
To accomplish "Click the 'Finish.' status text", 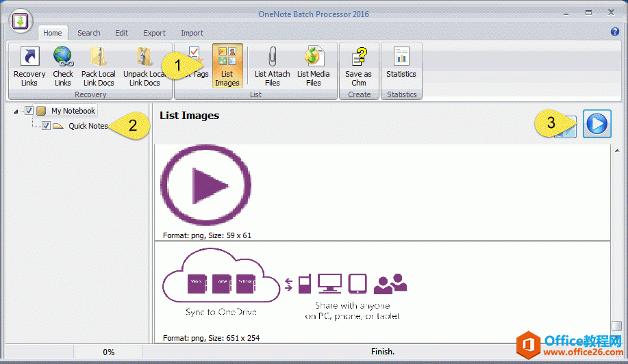I will coord(383,352).
